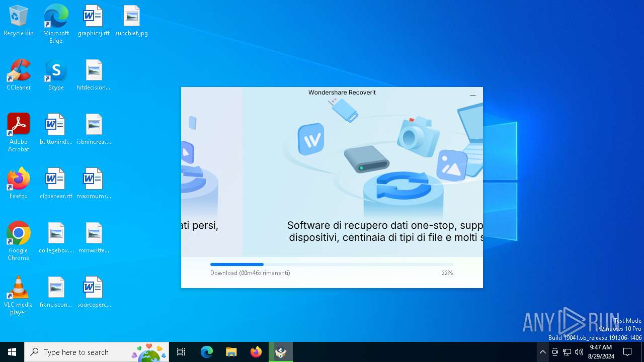Screen dimensions: 644x362
Task: Open the Recycle Bin desktop icon
Action: [19, 21]
